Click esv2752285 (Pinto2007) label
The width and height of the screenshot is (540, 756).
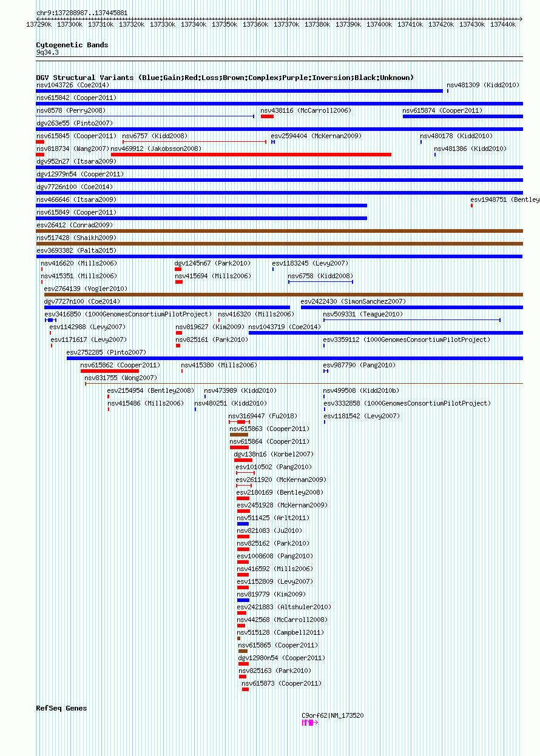click(107, 353)
